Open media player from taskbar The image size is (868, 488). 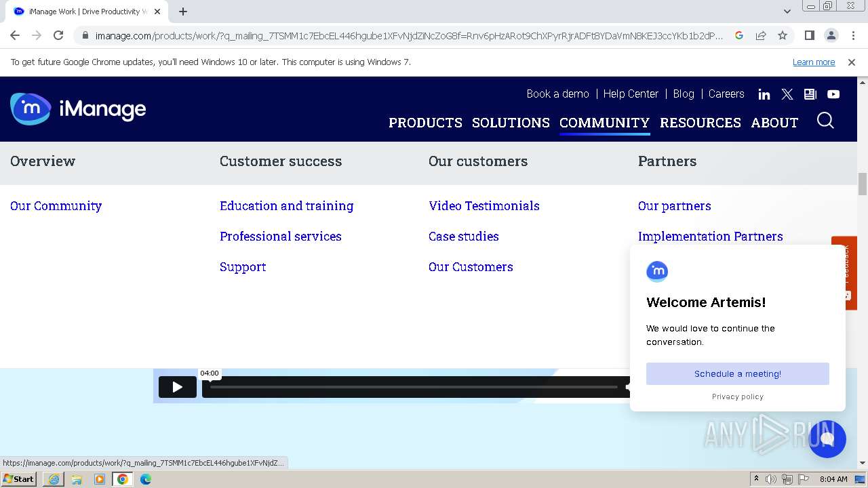(x=100, y=479)
